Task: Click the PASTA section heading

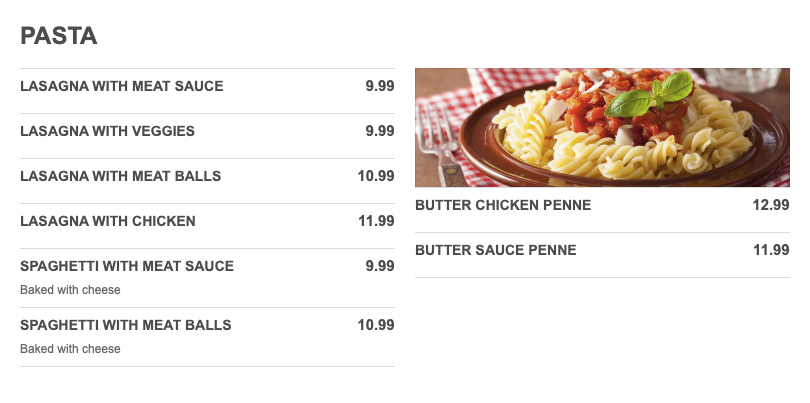Action: (58, 36)
